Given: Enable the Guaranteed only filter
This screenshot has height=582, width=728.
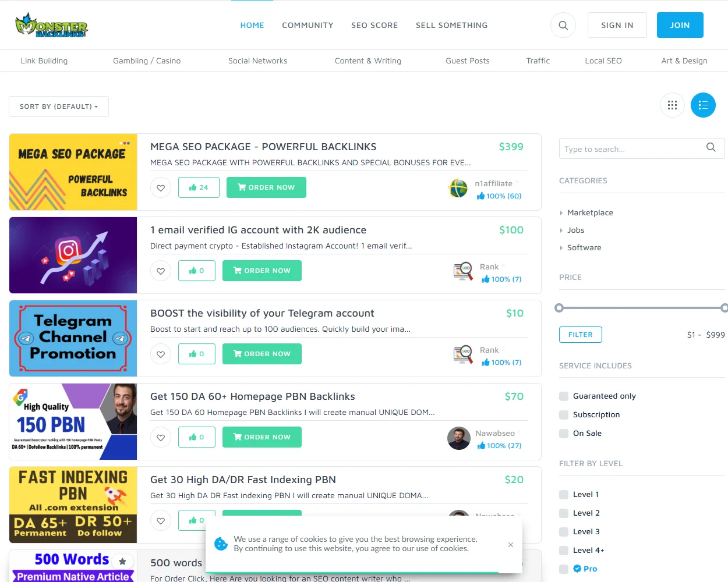Looking at the screenshot, I should (x=563, y=396).
